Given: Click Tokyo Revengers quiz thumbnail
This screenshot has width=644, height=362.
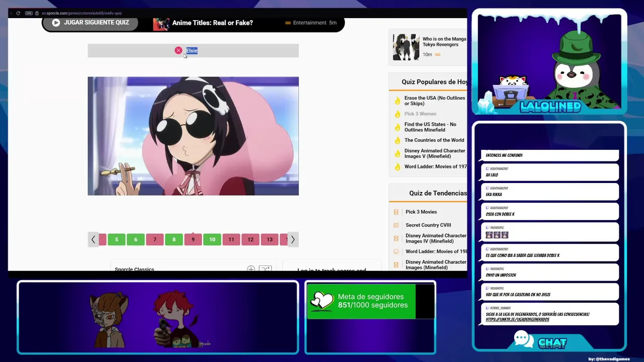Looking at the screenshot, I should [x=406, y=47].
